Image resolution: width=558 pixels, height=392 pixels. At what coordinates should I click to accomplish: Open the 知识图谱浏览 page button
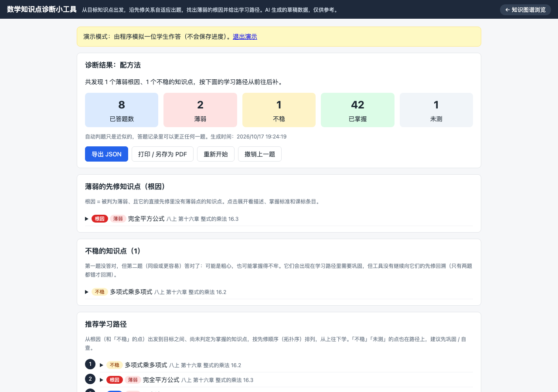click(525, 10)
